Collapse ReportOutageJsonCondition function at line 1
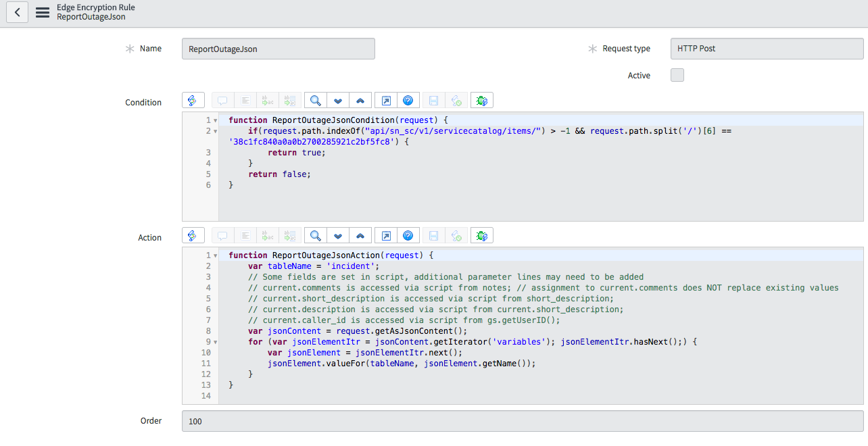The height and width of the screenshot is (446, 868). (x=215, y=120)
